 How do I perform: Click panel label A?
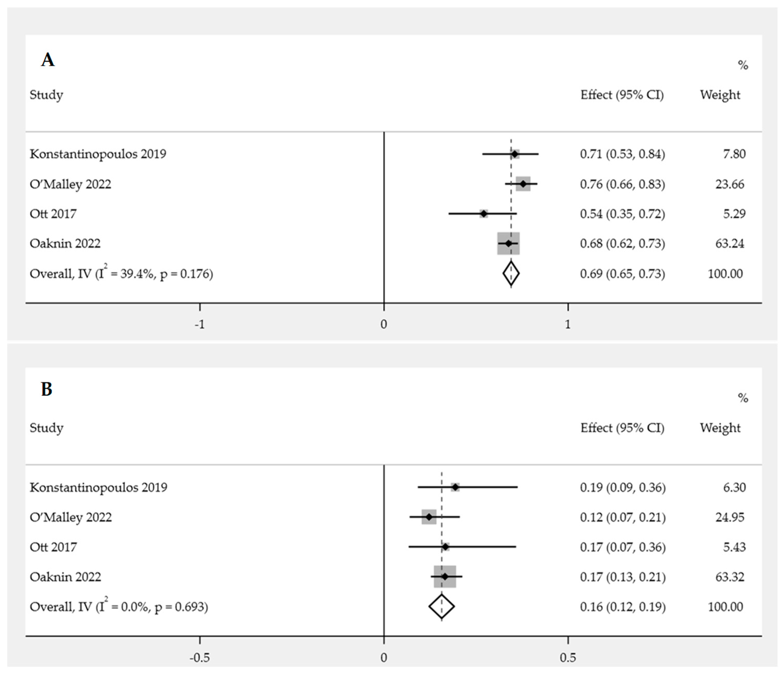tap(48, 60)
